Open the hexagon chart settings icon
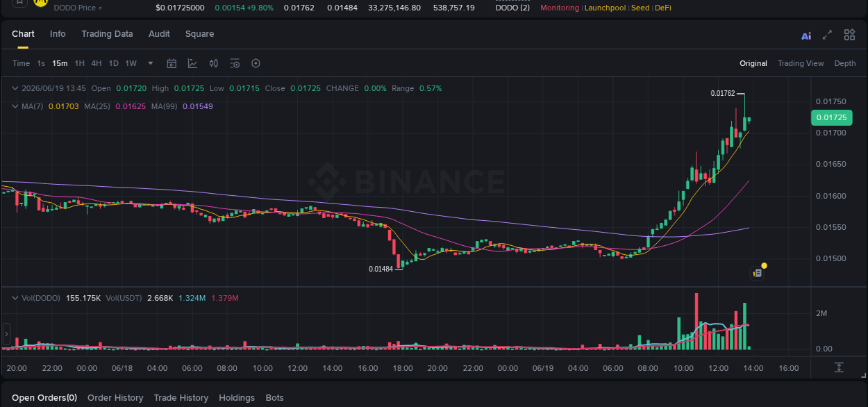 tap(256, 63)
